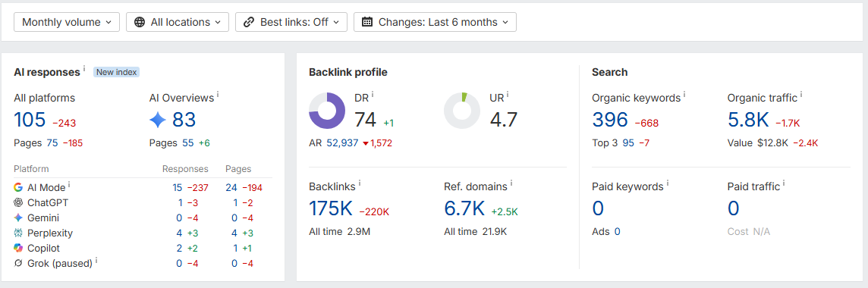Open the Ads value 0

coord(617,232)
